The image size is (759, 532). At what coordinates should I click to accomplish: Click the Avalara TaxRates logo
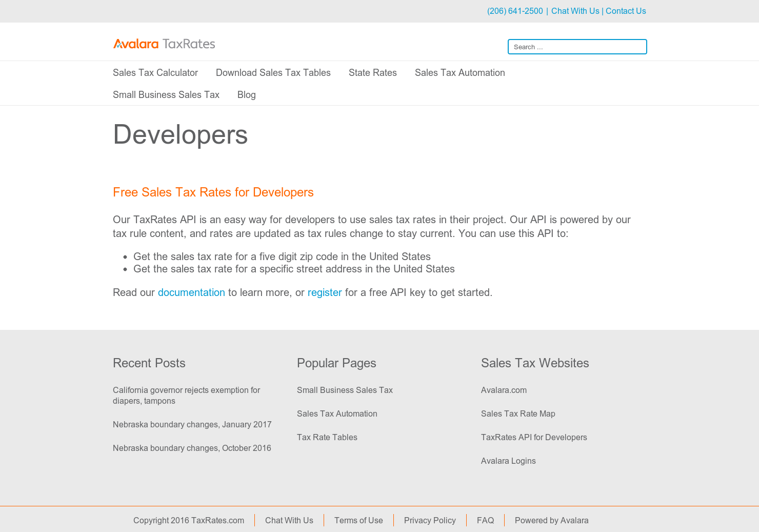point(164,44)
